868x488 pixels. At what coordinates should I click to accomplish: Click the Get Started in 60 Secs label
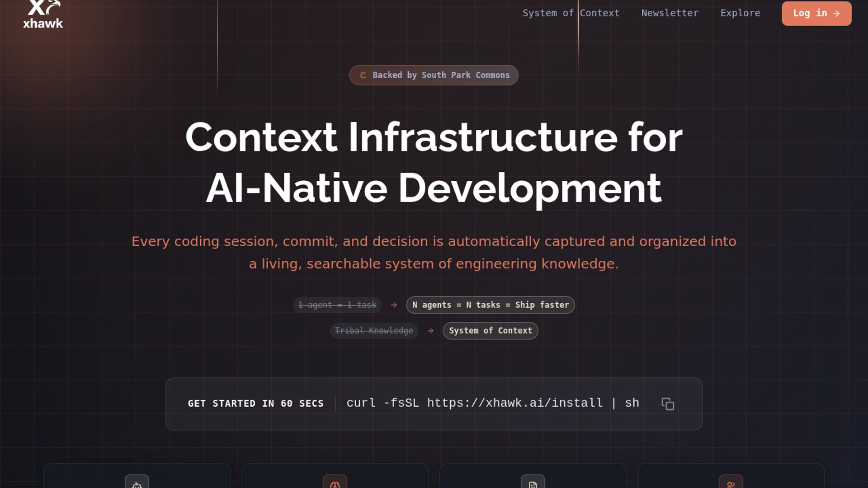pos(255,404)
